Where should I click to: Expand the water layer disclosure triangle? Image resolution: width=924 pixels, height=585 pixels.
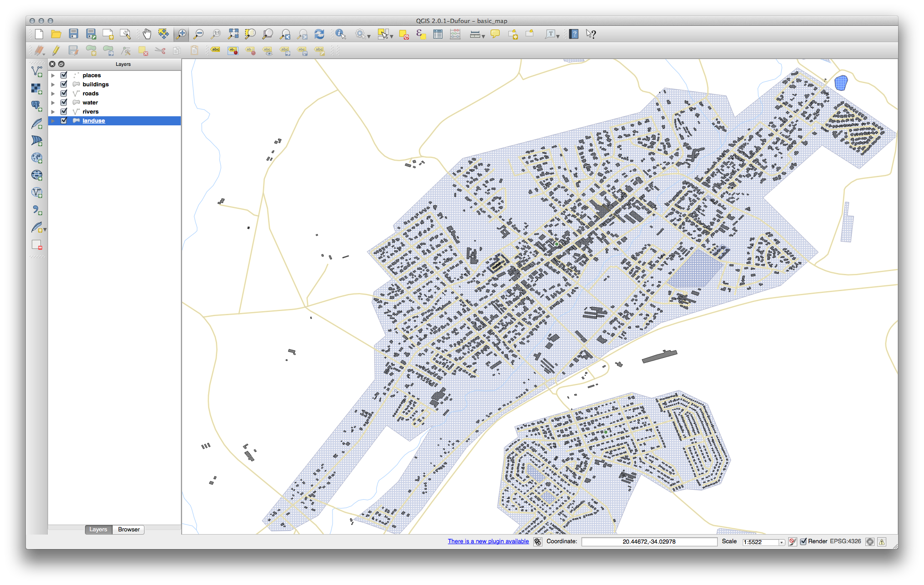pyautogui.click(x=53, y=103)
